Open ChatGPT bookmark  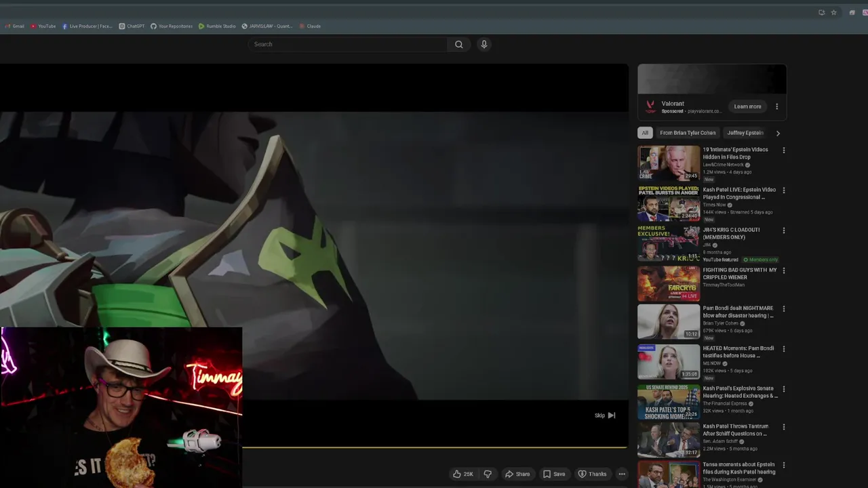click(x=132, y=26)
